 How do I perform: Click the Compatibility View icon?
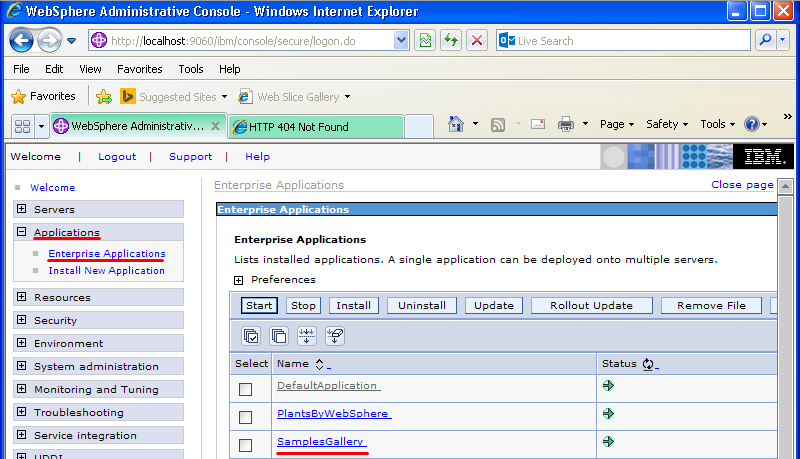pyautogui.click(x=426, y=41)
